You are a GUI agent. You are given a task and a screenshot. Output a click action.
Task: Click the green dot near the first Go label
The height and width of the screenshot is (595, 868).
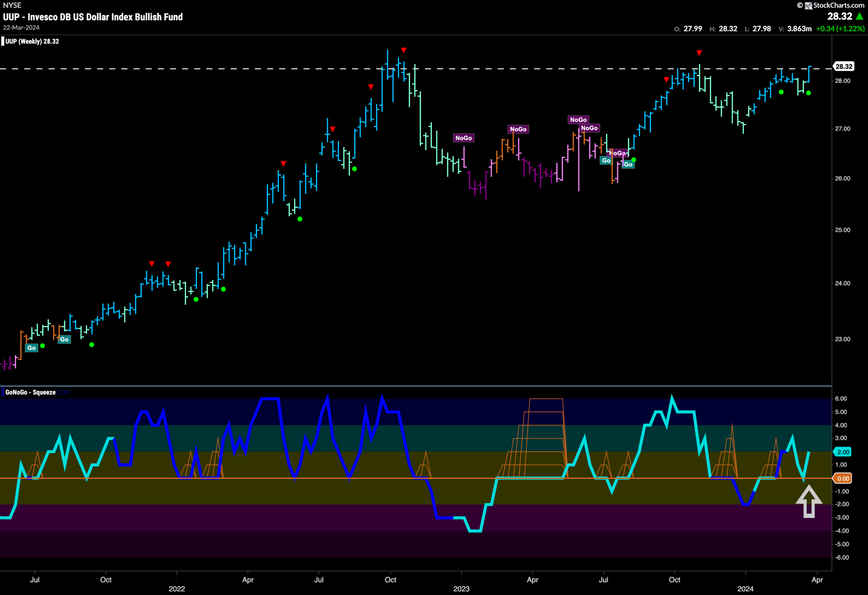tap(43, 346)
